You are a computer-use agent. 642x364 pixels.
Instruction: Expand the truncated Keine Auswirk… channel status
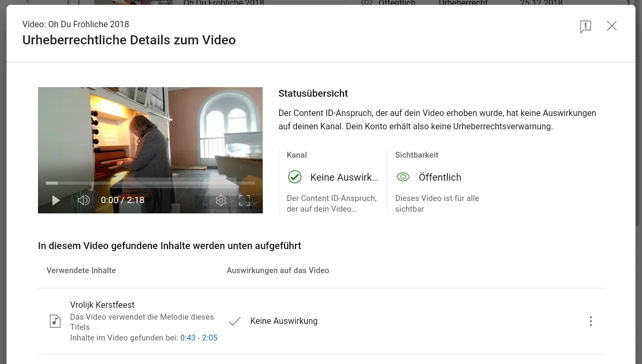[x=344, y=177]
